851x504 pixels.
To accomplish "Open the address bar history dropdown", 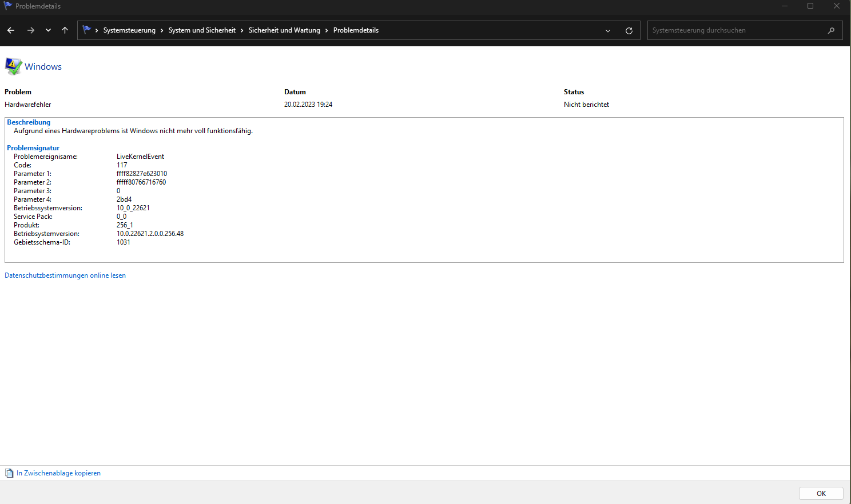I will (608, 30).
